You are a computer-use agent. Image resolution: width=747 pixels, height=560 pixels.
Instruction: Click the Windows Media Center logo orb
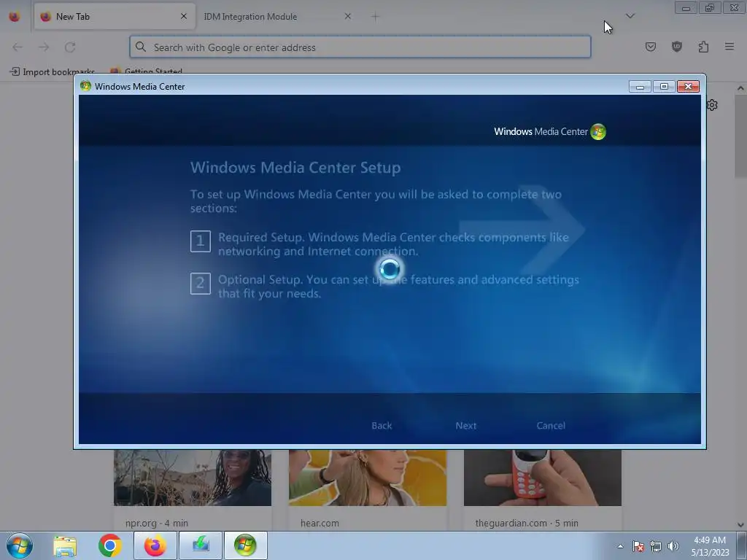coord(598,131)
